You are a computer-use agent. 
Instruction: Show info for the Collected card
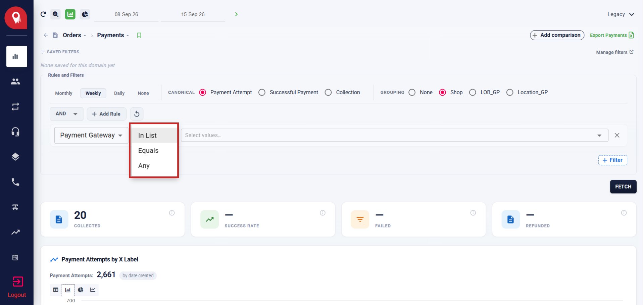point(172,213)
